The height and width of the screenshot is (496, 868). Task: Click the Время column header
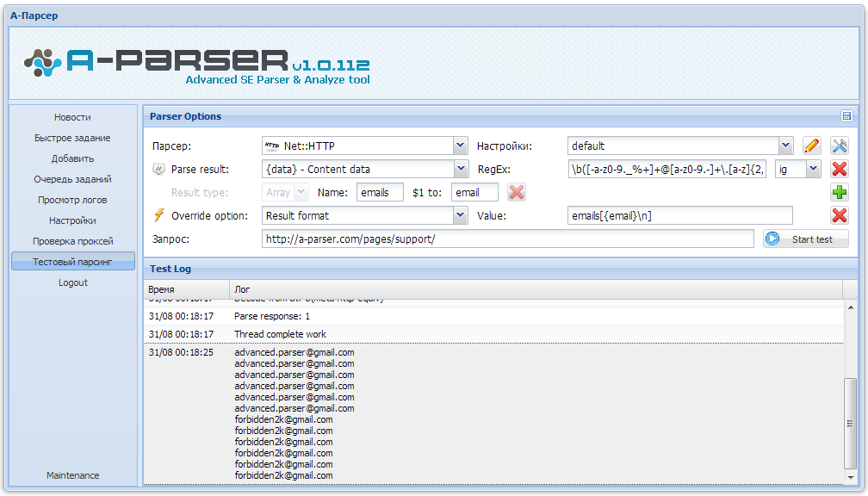[187, 289]
